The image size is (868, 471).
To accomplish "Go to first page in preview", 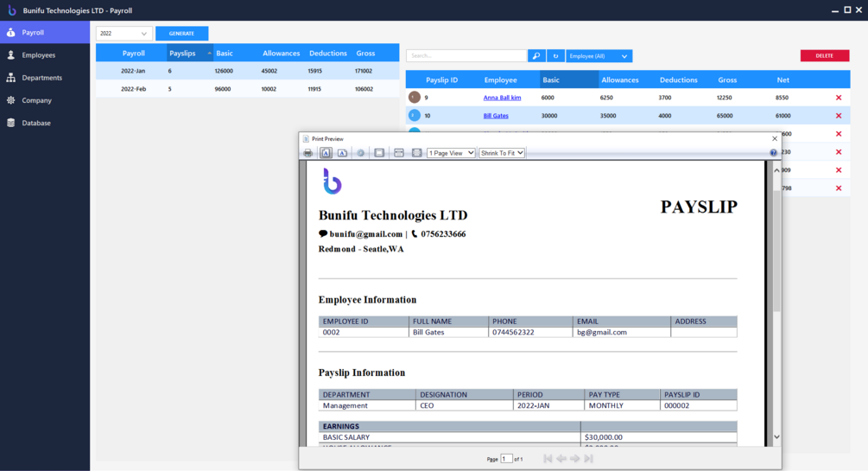I will (x=548, y=459).
